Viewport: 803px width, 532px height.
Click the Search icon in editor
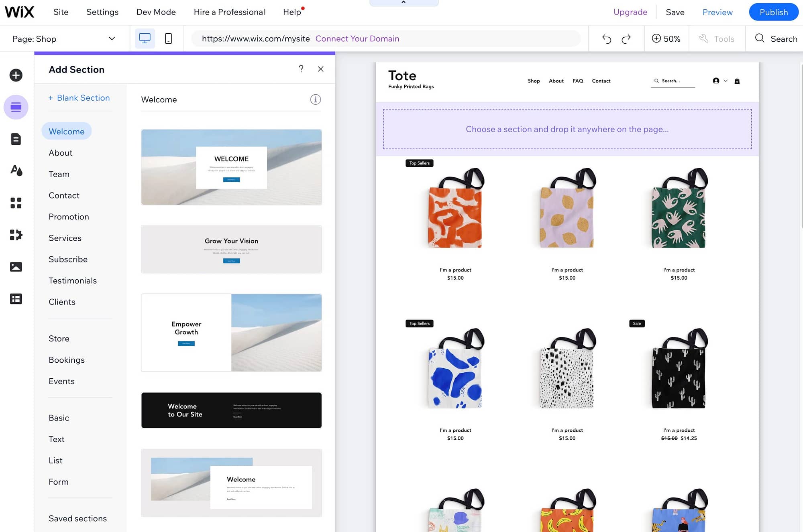[x=760, y=39]
